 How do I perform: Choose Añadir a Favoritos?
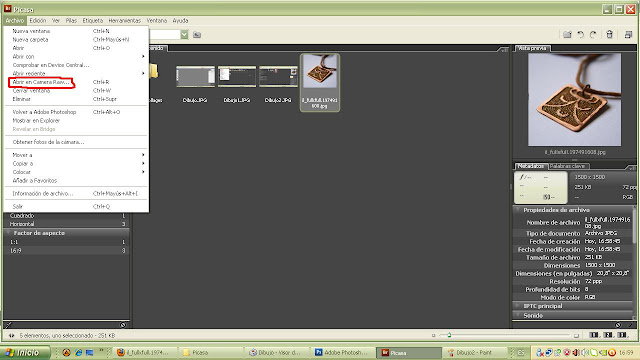(x=76, y=180)
